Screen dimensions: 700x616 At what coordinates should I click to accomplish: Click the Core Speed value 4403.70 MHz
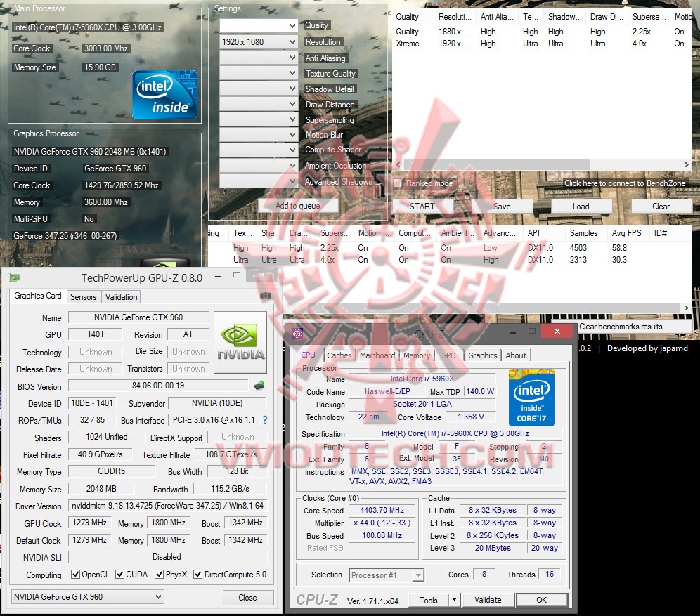[x=382, y=510]
